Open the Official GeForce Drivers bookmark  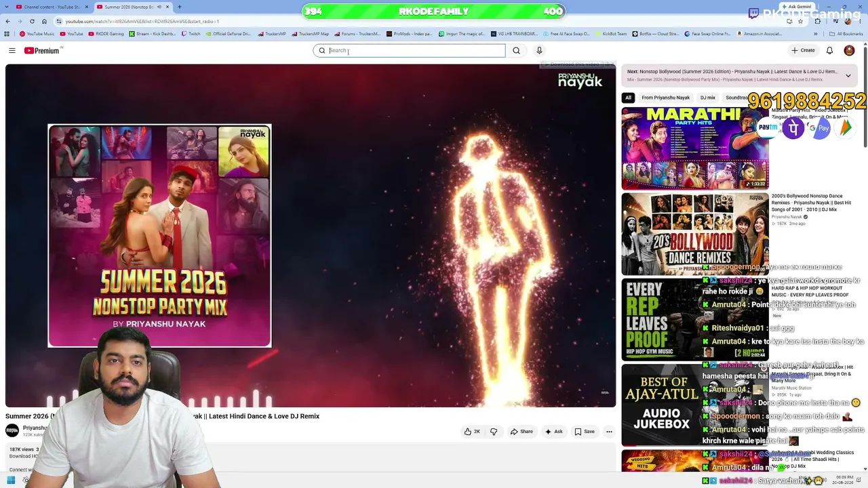(228, 34)
